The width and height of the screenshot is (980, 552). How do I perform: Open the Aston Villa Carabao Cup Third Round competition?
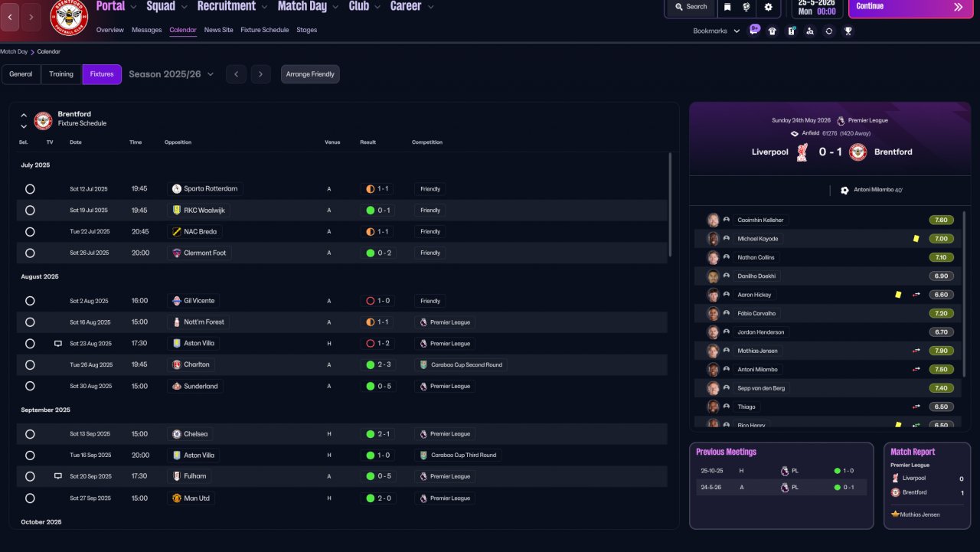click(459, 456)
